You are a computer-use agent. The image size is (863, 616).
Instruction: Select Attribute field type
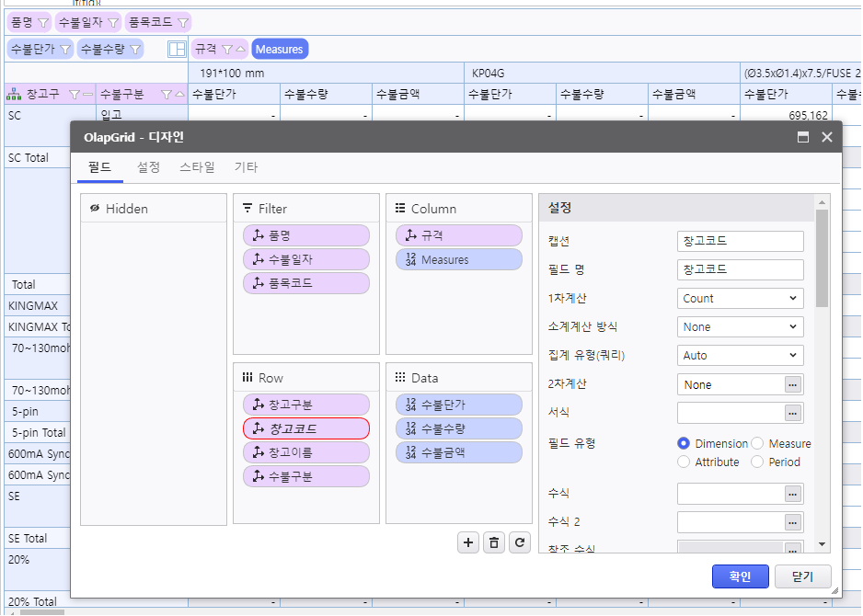[683, 462]
